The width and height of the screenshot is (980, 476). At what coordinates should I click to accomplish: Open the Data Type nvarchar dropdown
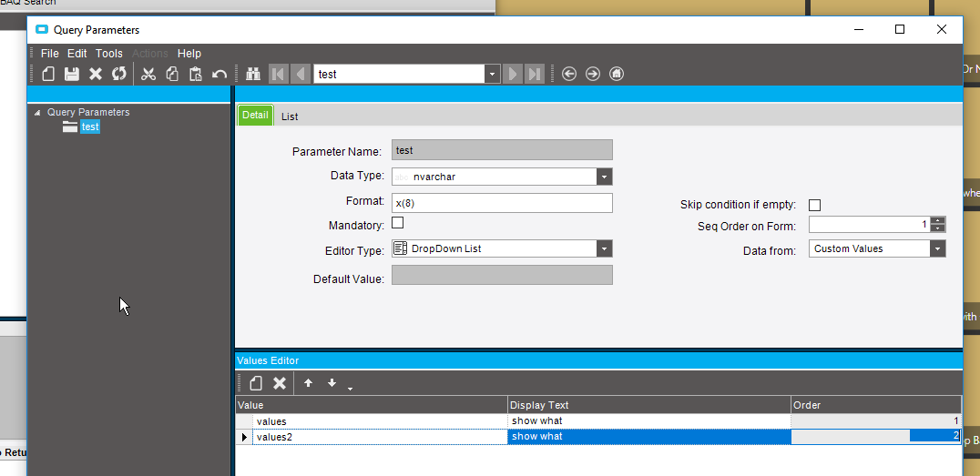[604, 177]
